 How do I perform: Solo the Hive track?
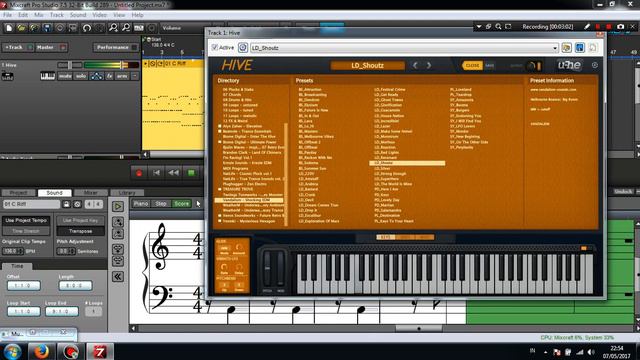(x=81, y=76)
